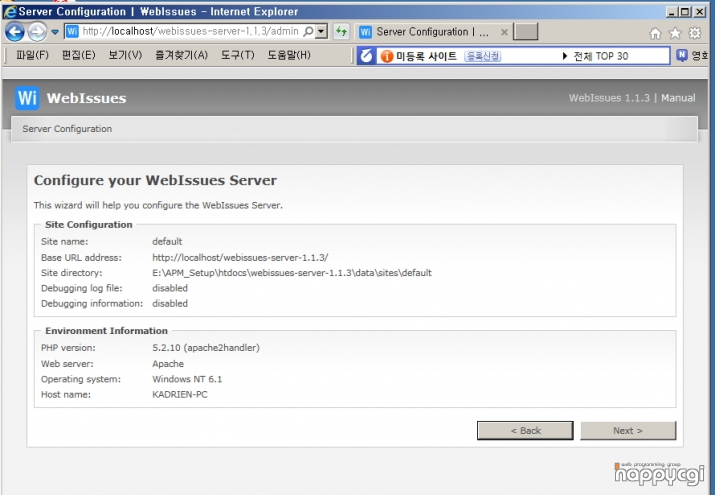Click the browser Forward arrow button
Image resolution: width=715 pixels, height=495 pixels.
(37, 32)
